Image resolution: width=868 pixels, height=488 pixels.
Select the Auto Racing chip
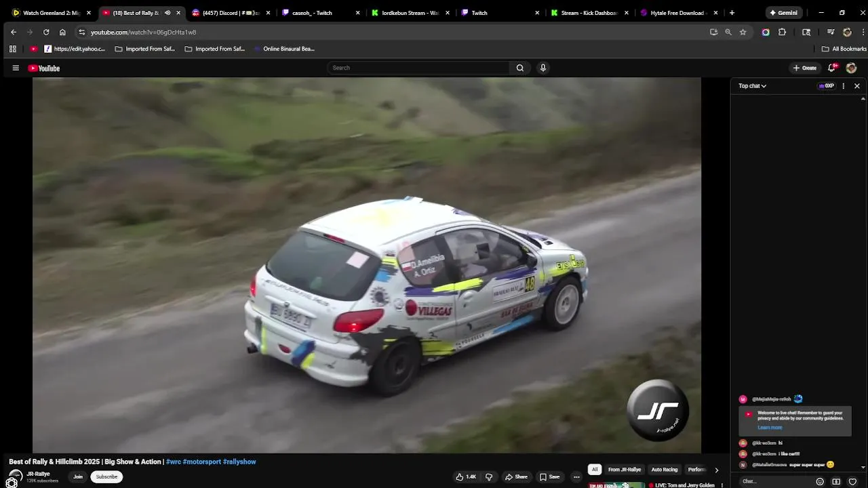(x=665, y=470)
